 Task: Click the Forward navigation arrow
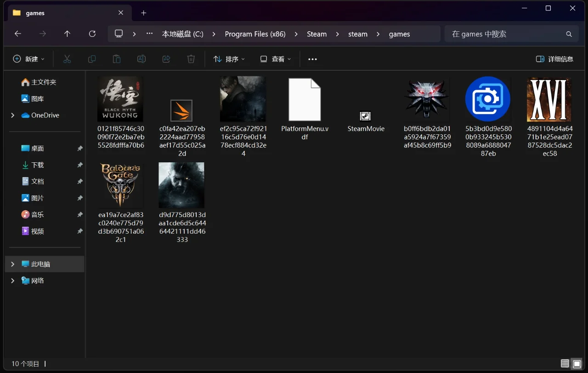pos(43,34)
